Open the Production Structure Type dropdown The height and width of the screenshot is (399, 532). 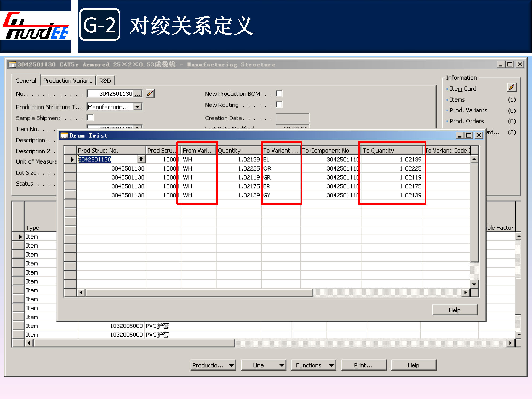click(137, 107)
